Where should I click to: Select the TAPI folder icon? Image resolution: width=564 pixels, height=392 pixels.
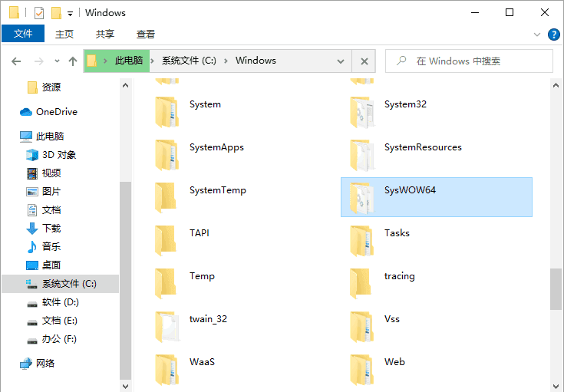(166, 241)
